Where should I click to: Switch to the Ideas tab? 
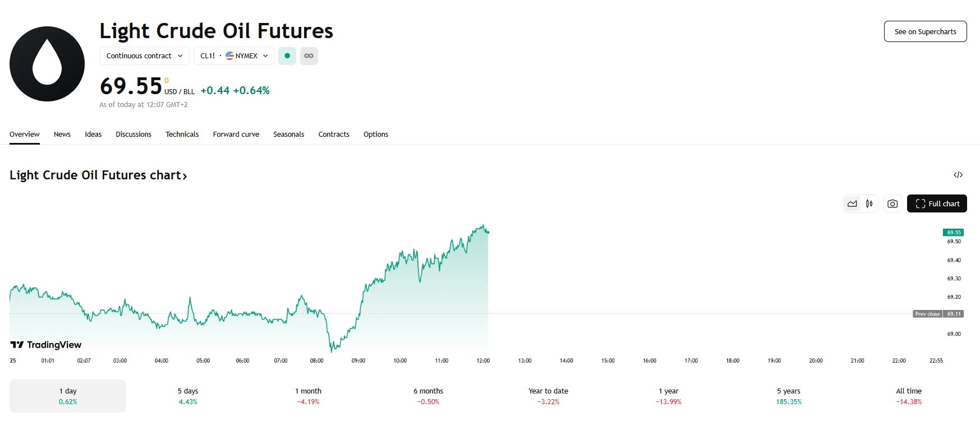coord(93,135)
